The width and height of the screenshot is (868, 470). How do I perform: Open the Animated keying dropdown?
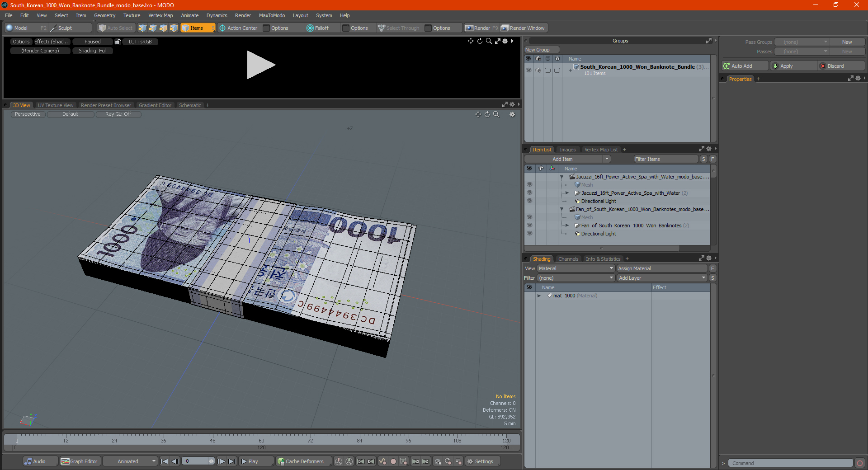(130, 461)
